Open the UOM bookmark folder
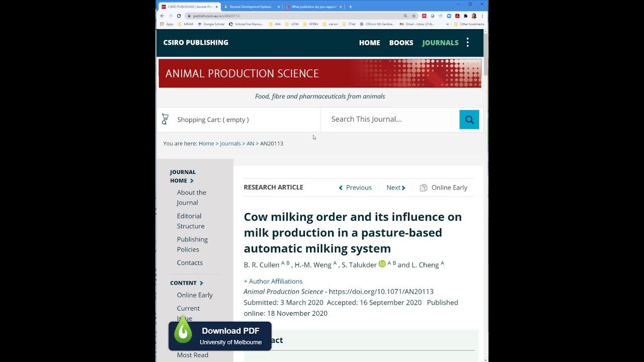Image resolution: width=644 pixels, height=362 pixels. 292,24
